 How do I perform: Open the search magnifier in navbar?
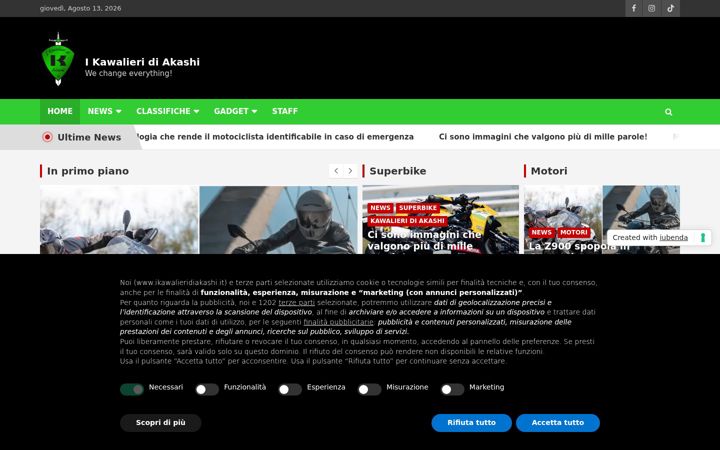pyautogui.click(x=669, y=112)
